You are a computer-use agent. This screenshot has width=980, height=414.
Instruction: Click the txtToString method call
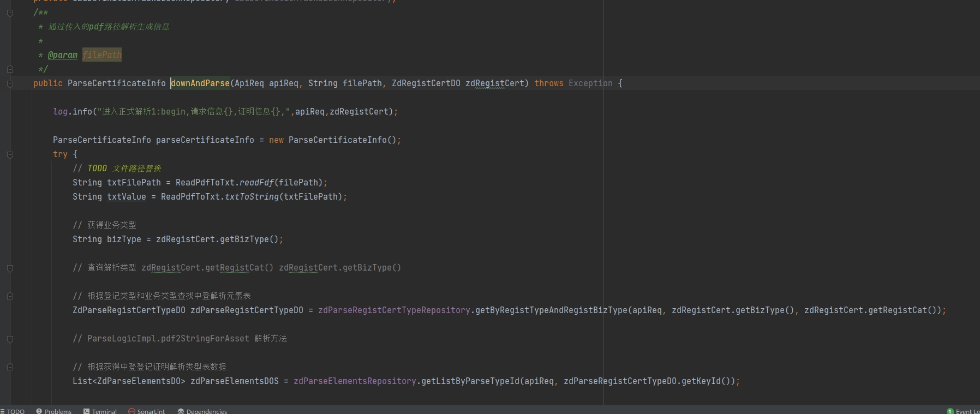[252, 196]
